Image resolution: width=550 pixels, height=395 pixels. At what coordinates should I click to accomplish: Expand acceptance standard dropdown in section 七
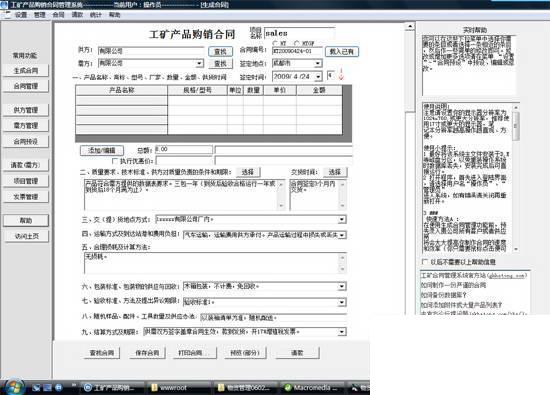(x=342, y=302)
